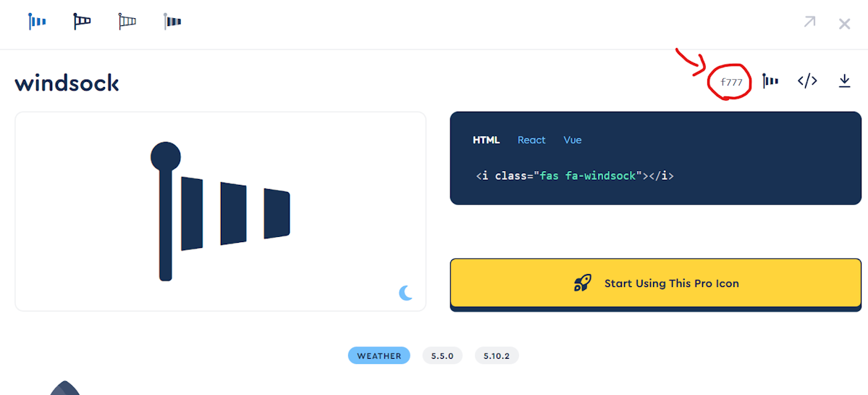The width and height of the screenshot is (868, 395).
Task: Click Start Using This Pro Icon
Action: click(655, 283)
